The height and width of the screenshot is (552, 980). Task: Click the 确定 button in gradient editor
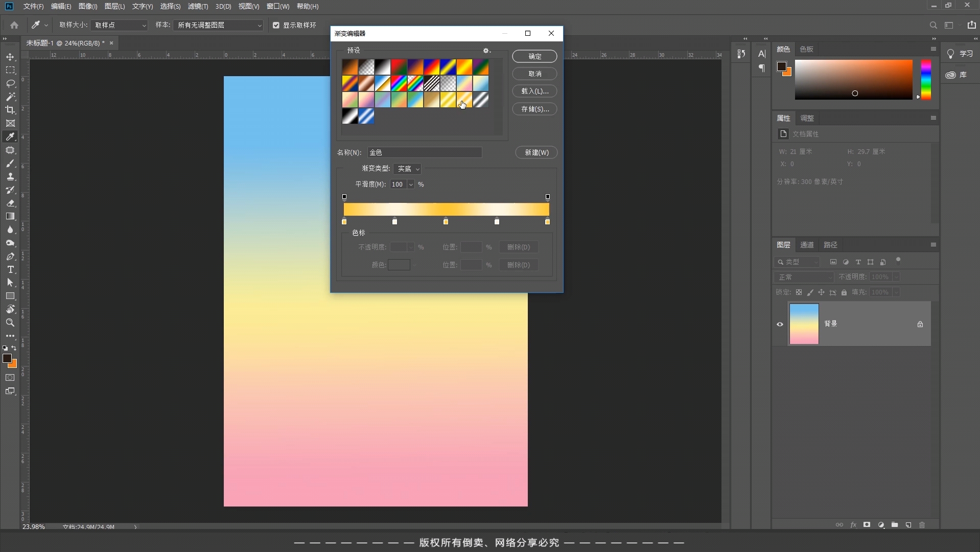tap(534, 56)
